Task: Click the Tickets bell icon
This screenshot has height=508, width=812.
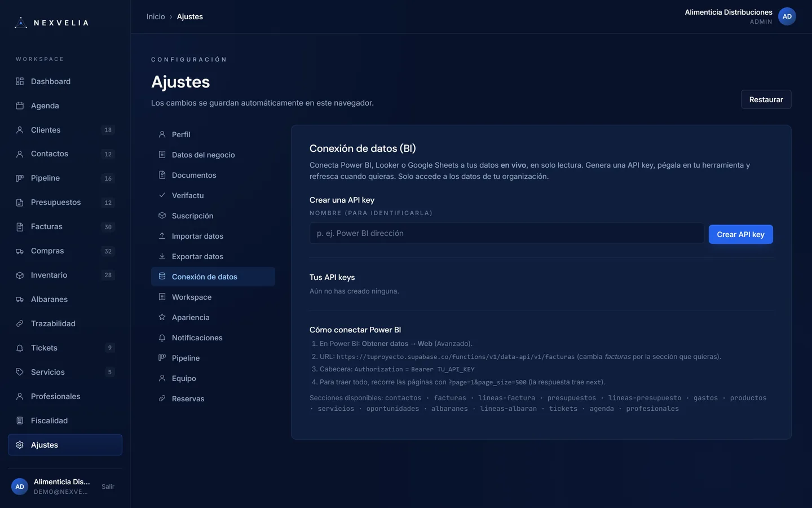Action: pyautogui.click(x=20, y=348)
